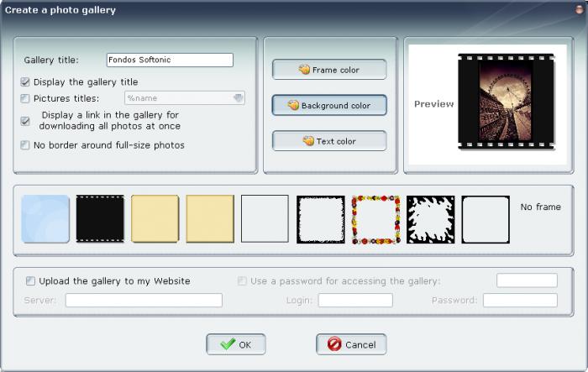Click the Server input field
Image resolution: width=588 pixels, height=372 pixels.
(x=144, y=301)
